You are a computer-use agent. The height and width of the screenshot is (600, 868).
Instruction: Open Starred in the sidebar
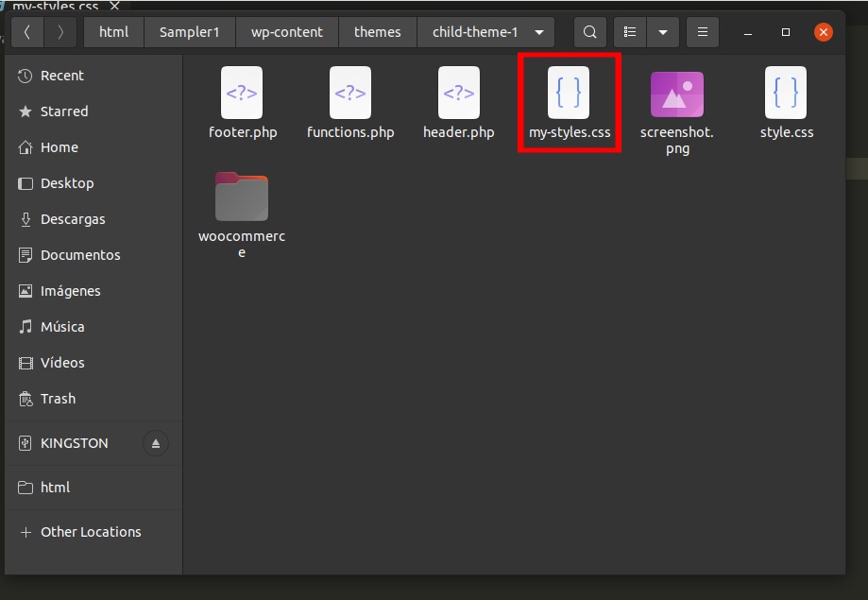pyautogui.click(x=94, y=111)
